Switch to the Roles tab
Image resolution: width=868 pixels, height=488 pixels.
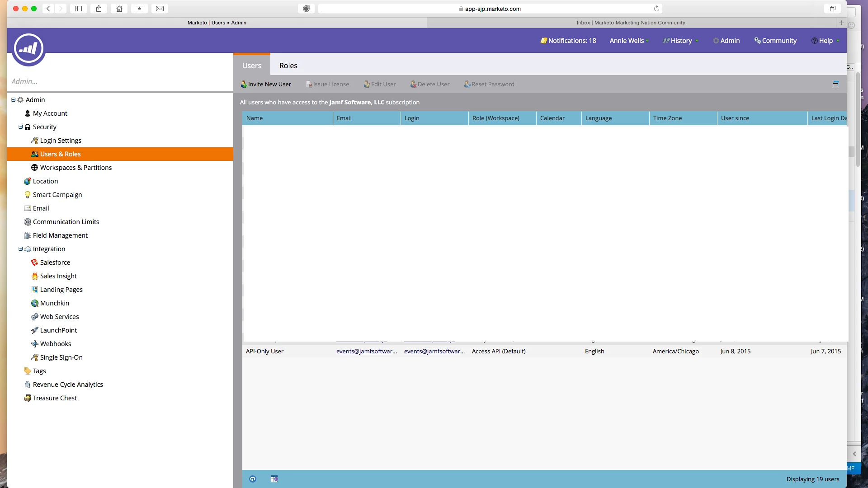click(288, 66)
